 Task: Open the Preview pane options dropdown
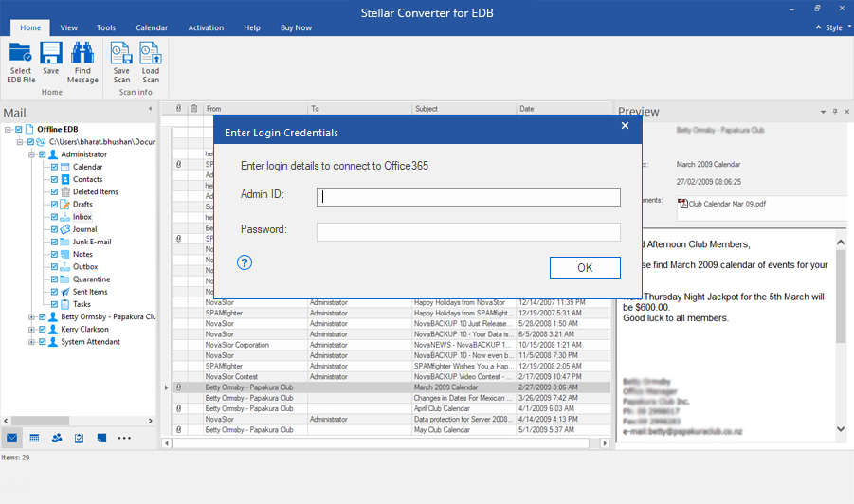(823, 112)
